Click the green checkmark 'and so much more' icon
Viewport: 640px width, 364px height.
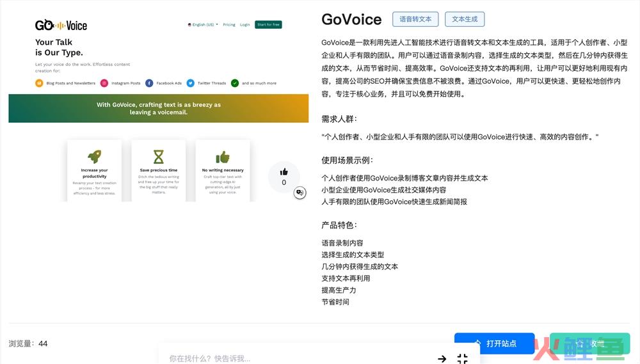[x=235, y=83]
